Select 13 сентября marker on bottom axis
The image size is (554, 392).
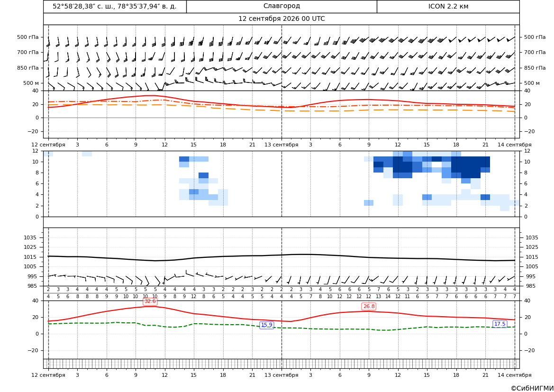point(282,375)
